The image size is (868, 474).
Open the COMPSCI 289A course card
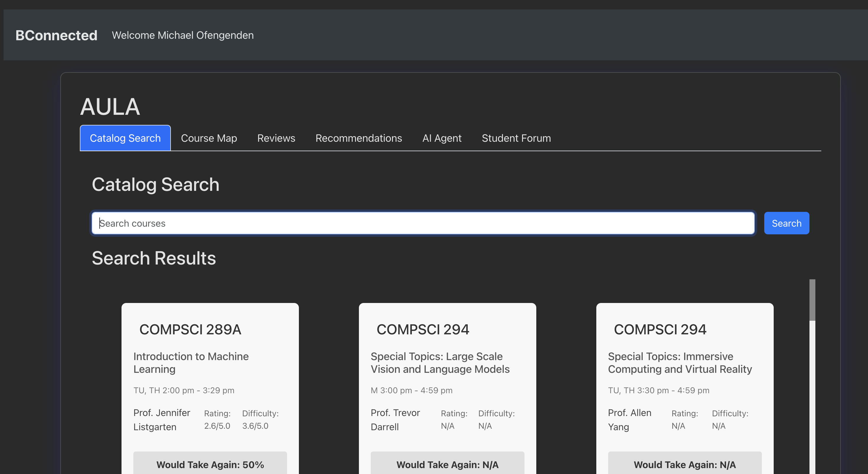pyautogui.click(x=190, y=329)
